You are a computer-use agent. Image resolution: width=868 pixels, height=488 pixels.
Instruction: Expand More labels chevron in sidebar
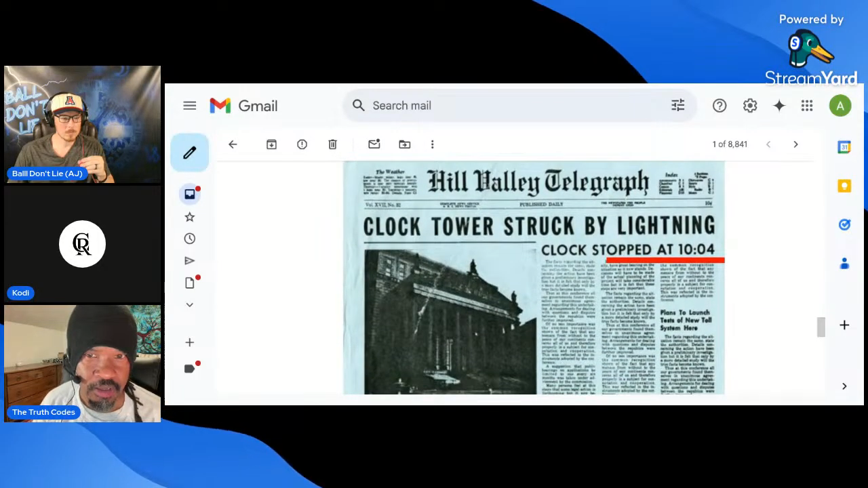pos(190,305)
